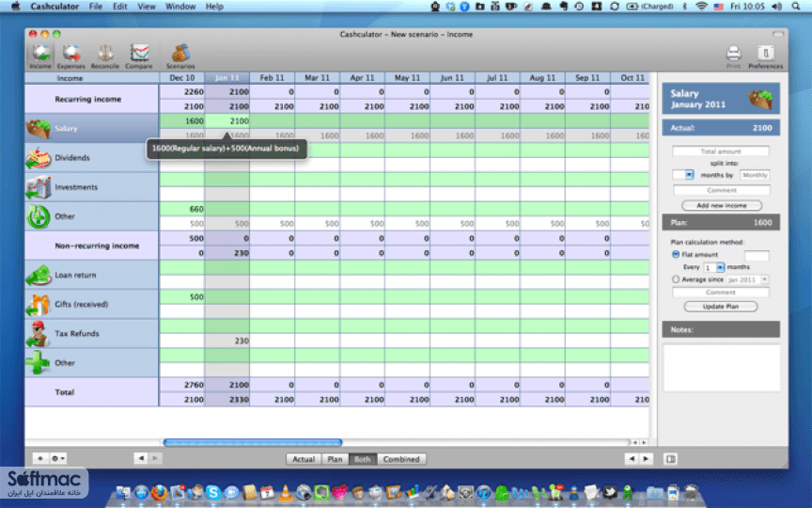
Task: Open the Monthly interval combo box
Action: point(755,175)
